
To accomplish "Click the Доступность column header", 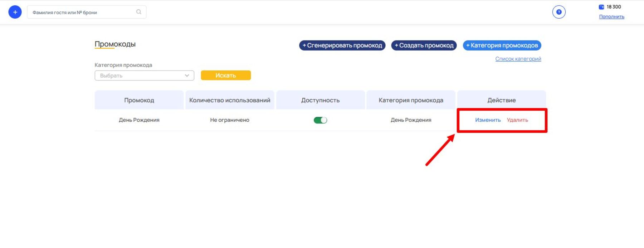I will (x=320, y=100).
